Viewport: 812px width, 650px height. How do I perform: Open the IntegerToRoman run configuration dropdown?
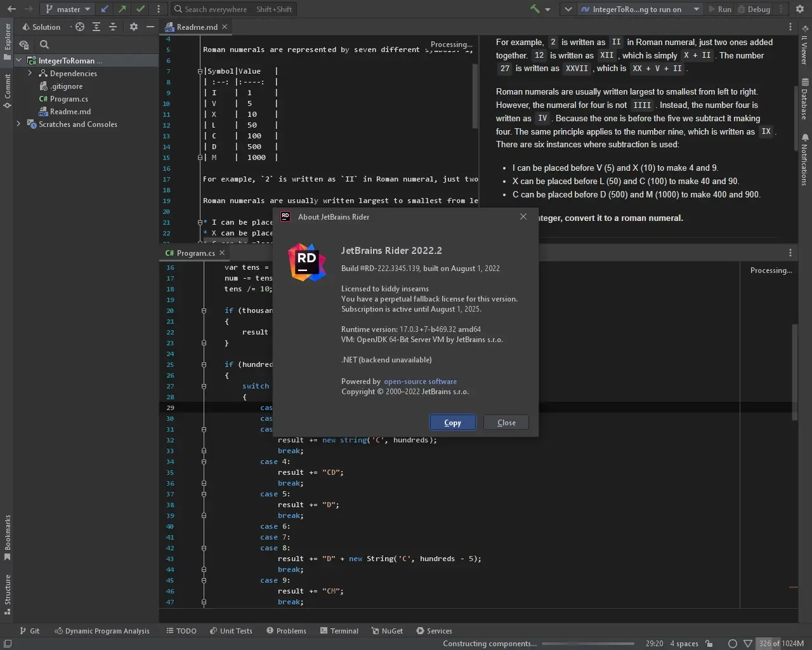coord(639,10)
